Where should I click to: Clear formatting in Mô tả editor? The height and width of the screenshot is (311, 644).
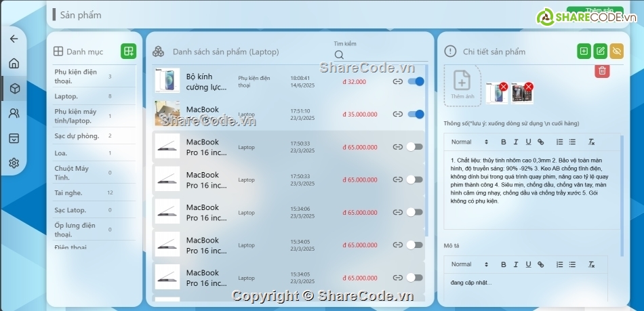tap(591, 265)
